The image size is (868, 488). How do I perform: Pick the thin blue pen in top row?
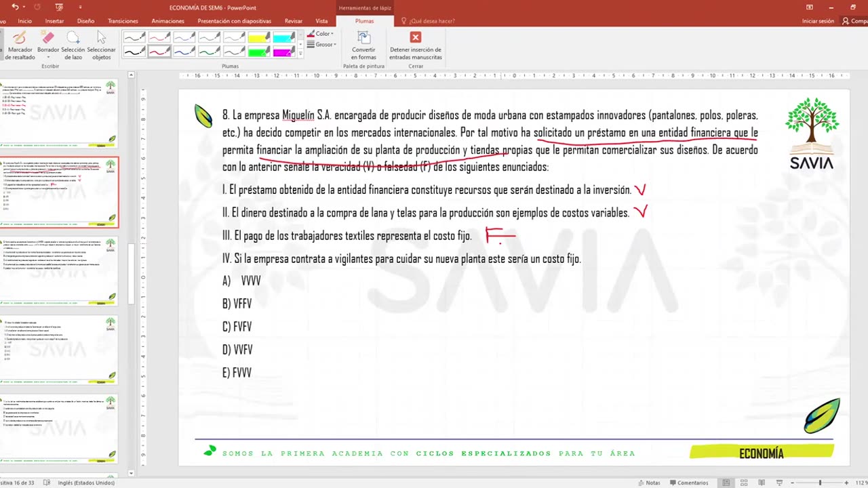[x=184, y=37]
